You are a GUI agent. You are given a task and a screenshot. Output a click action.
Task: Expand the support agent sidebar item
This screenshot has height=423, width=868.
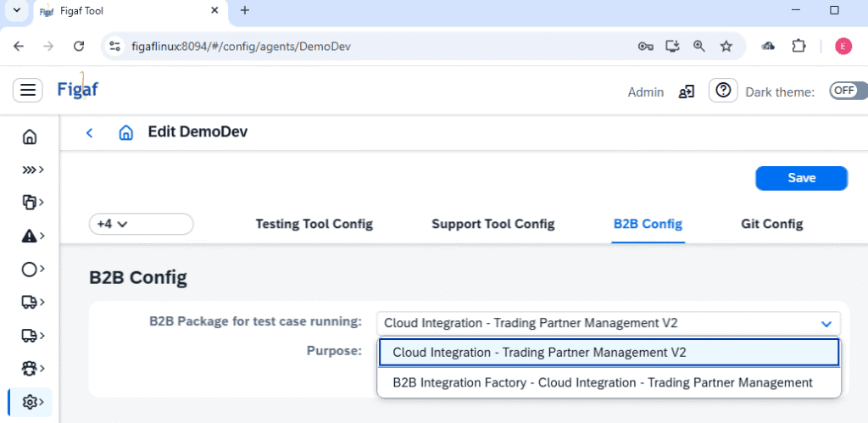tap(33, 368)
